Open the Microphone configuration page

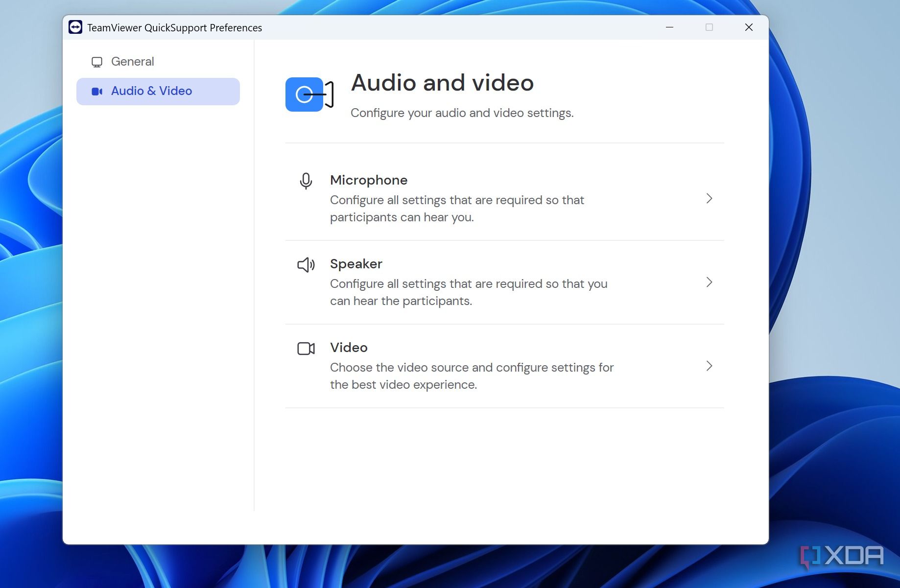pyautogui.click(x=369, y=180)
